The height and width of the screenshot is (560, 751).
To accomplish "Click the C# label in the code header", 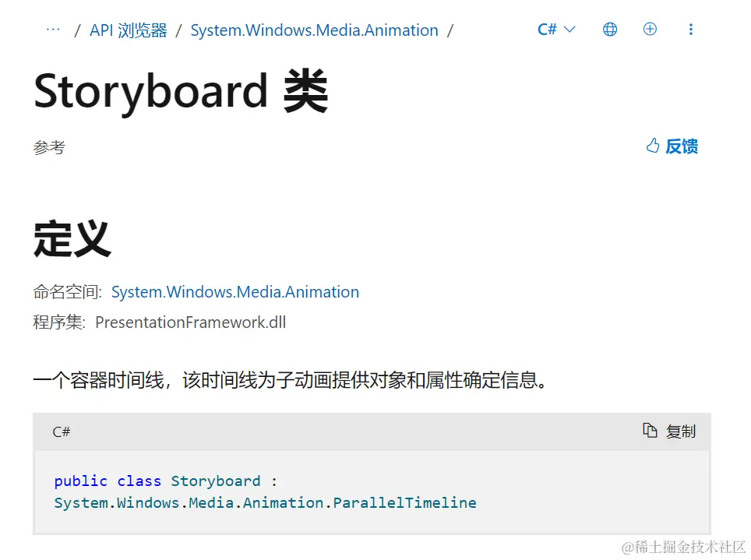I will point(62,431).
